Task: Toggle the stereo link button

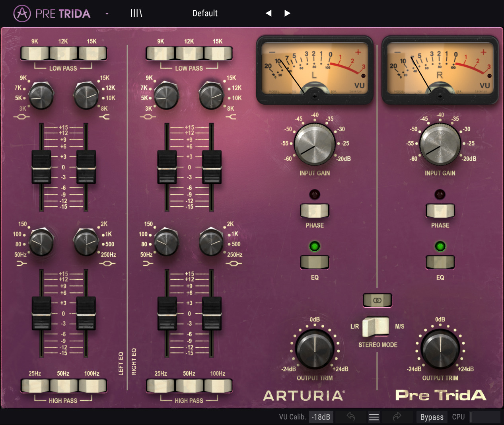Action: click(x=377, y=300)
